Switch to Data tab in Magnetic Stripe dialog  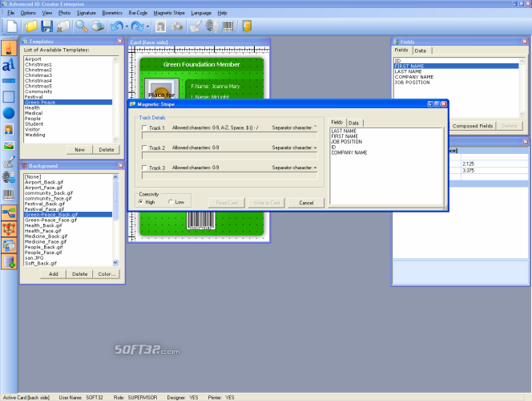pos(353,123)
